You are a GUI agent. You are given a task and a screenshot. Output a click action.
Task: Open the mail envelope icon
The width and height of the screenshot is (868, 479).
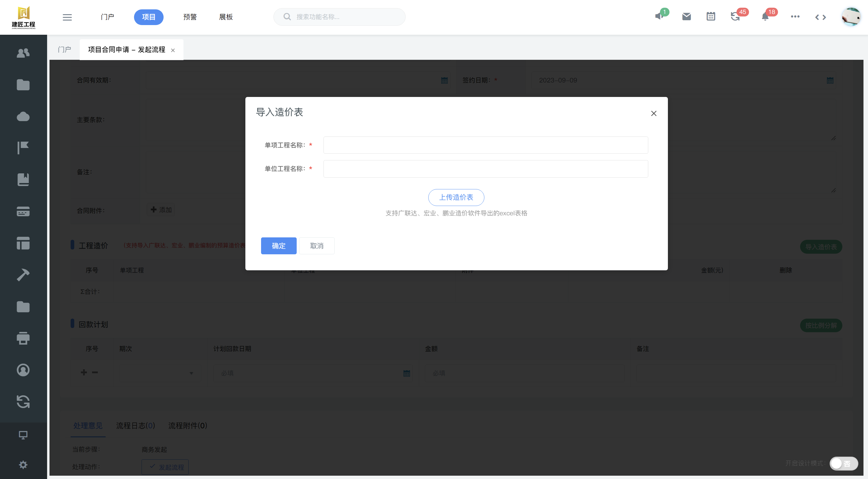[x=686, y=17]
